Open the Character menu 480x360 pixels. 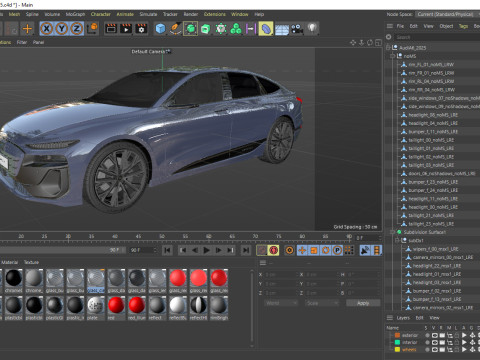(x=101, y=14)
